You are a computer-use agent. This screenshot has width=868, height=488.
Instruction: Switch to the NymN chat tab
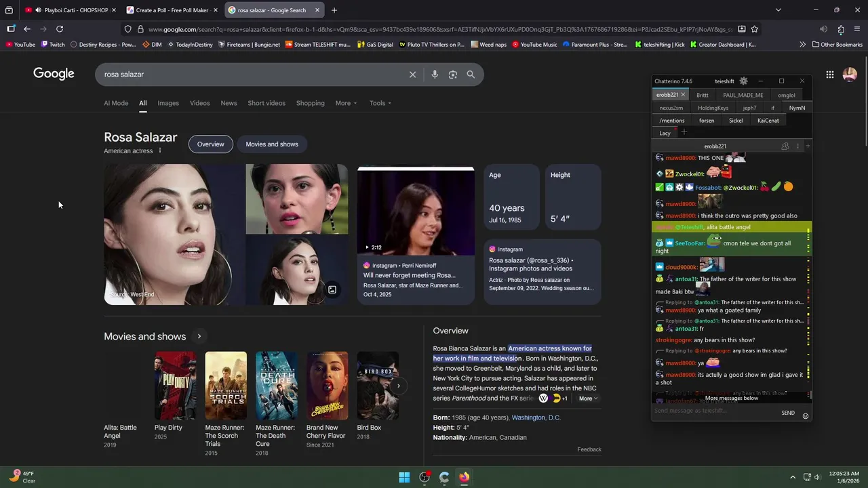[797, 108]
